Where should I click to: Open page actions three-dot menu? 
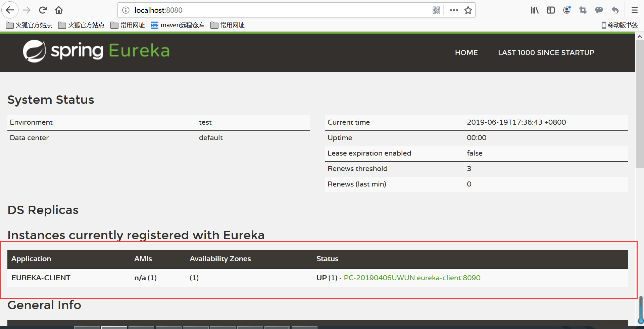(x=454, y=10)
